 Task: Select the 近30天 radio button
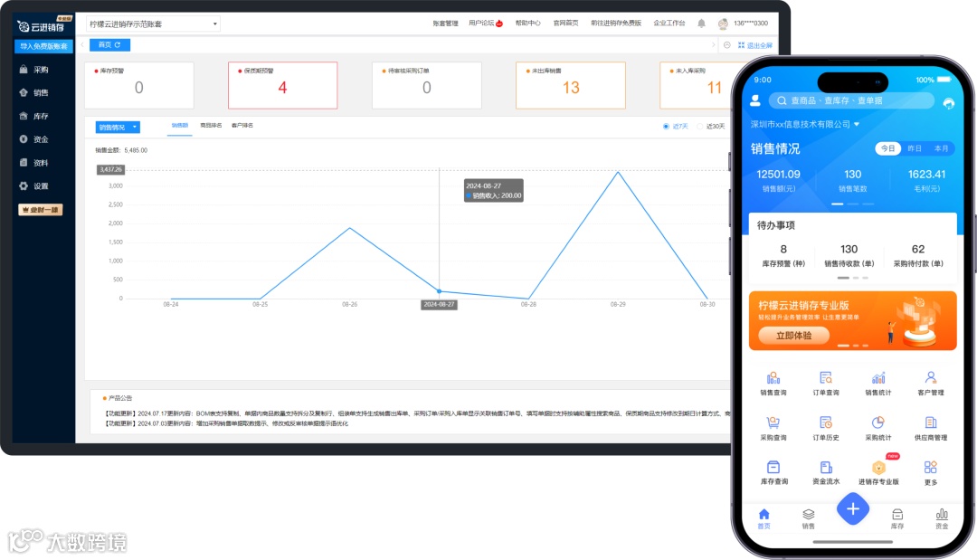pos(699,127)
